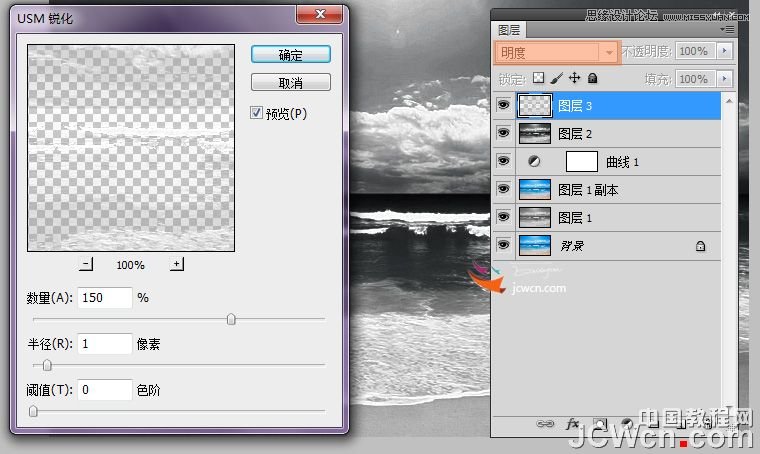The width and height of the screenshot is (760, 454).
Task: Zoom out the USM preview with minus button
Action: coord(86,264)
